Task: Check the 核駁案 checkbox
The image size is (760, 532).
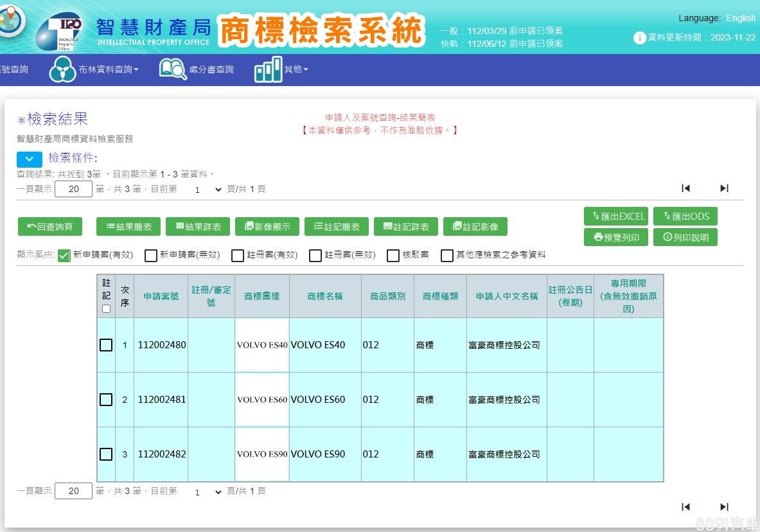Action: click(393, 255)
